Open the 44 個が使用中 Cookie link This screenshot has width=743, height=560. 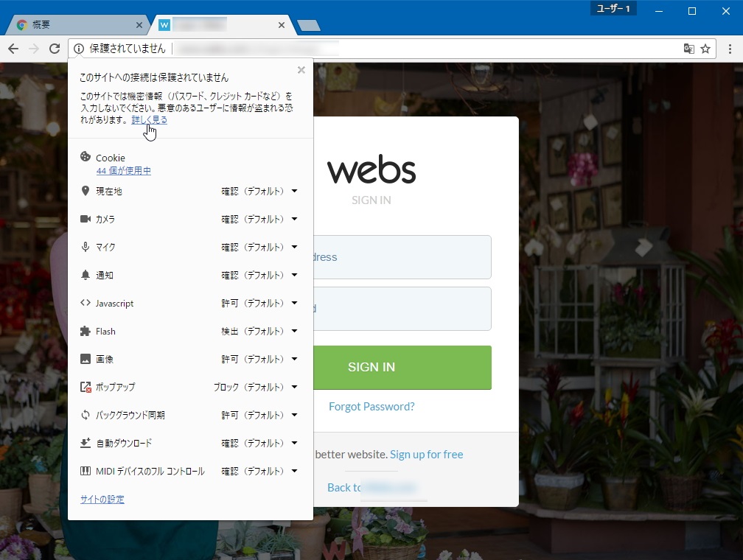(x=122, y=170)
